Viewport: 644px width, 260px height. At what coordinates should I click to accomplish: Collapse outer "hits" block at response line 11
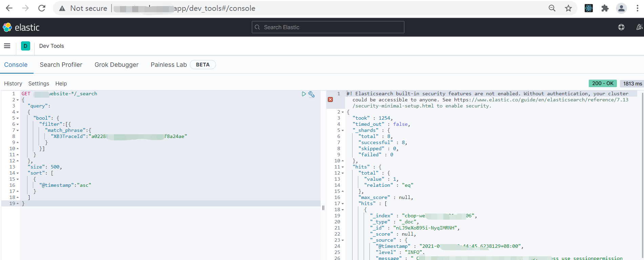coord(343,167)
